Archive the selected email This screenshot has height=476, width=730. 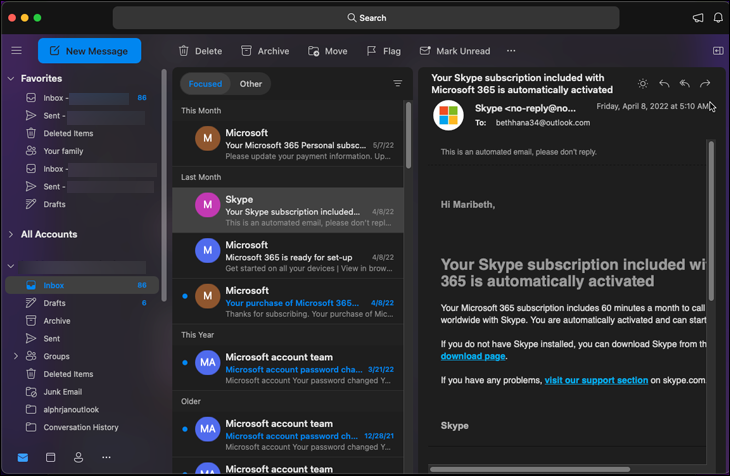click(x=265, y=51)
